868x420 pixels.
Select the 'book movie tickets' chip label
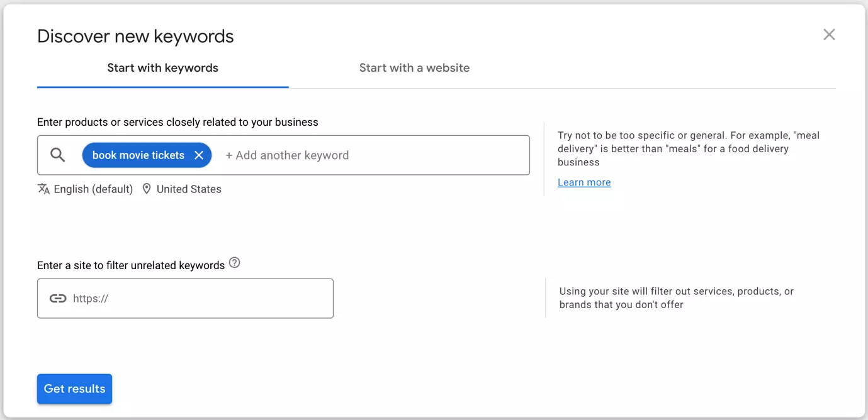[x=138, y=155]
